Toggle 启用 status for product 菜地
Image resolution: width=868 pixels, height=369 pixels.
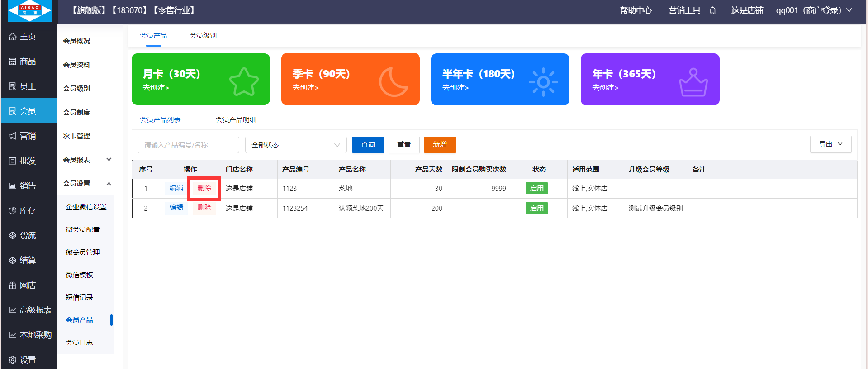tap(536, 189)
